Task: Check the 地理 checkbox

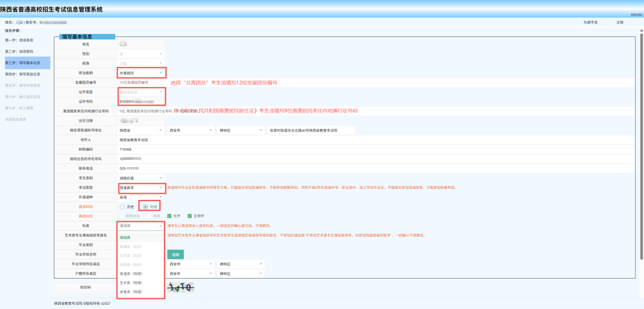Action: (154, 216)
